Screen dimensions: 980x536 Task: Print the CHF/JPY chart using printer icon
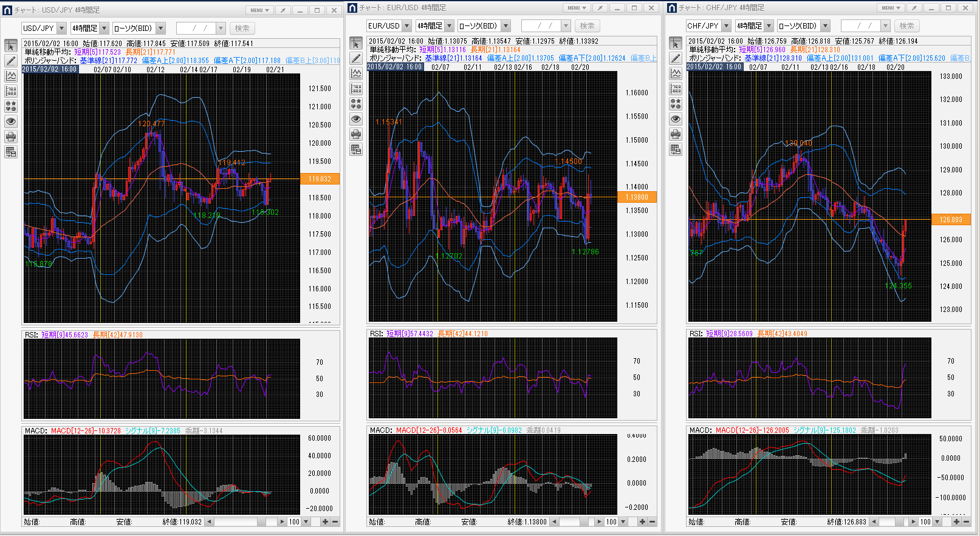point(676,134)
